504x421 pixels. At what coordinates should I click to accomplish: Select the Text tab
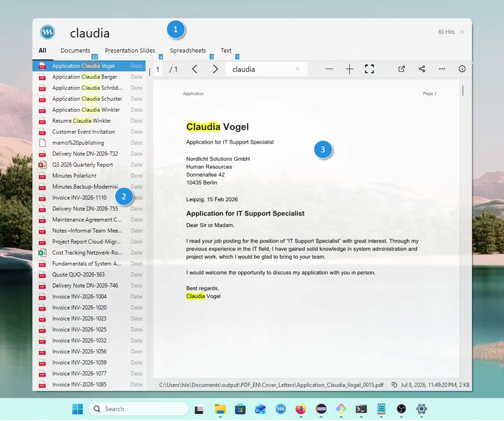[x=226, y=51]
